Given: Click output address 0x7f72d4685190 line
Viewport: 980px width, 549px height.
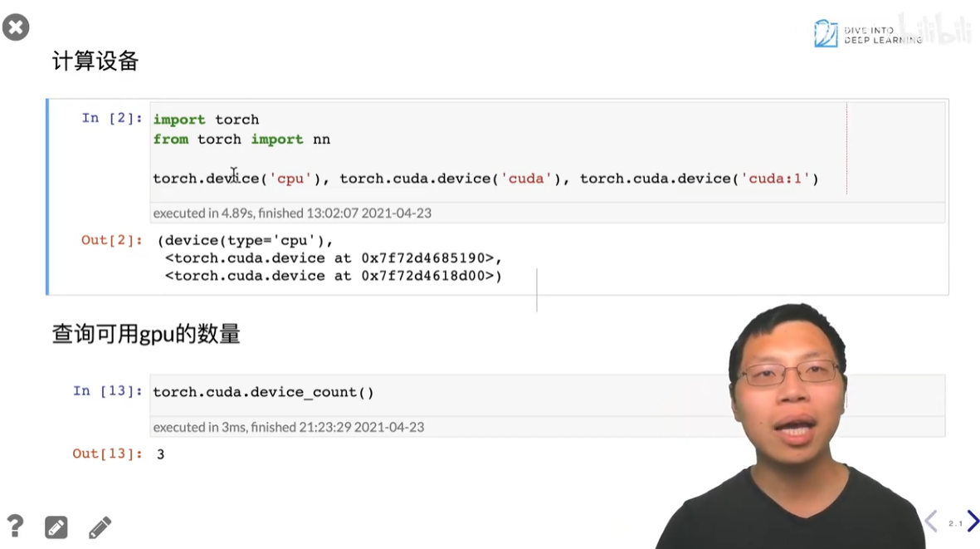Looking at the screenshot, I should pos(333,258).
